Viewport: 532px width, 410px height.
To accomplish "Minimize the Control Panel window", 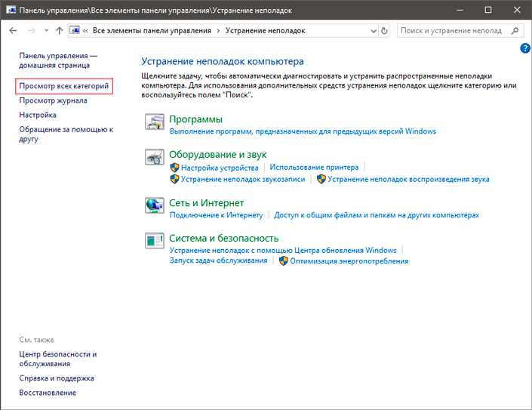I will [460, 10].
